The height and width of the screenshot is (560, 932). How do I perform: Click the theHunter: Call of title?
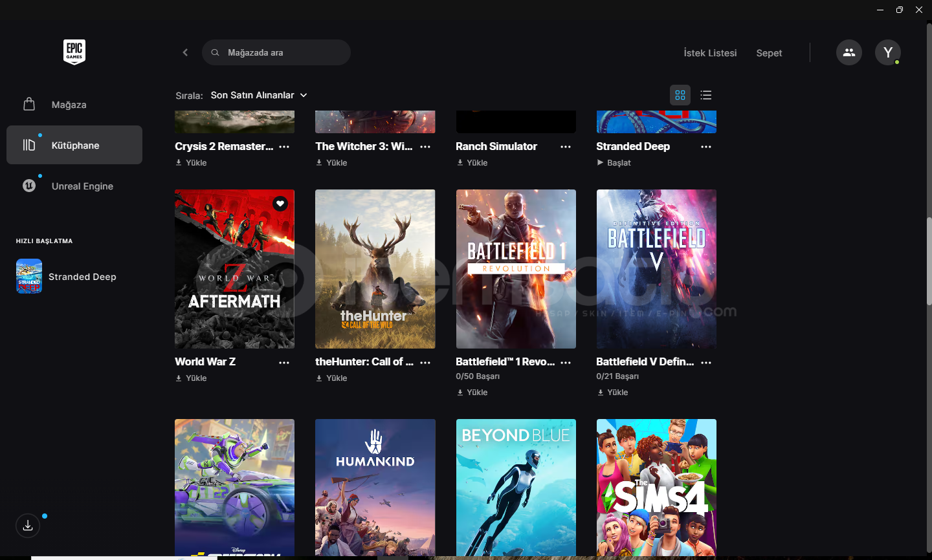click(364, 361)
